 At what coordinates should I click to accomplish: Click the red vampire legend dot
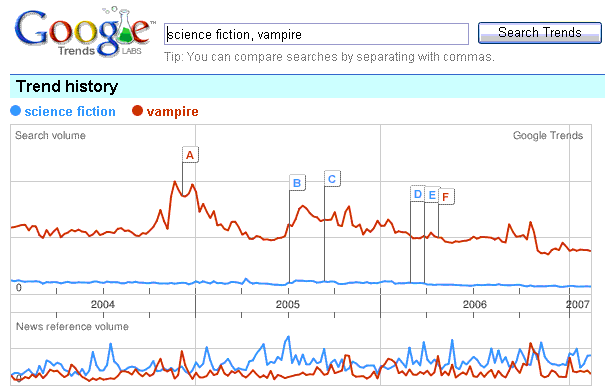click(x=137, y=111)
